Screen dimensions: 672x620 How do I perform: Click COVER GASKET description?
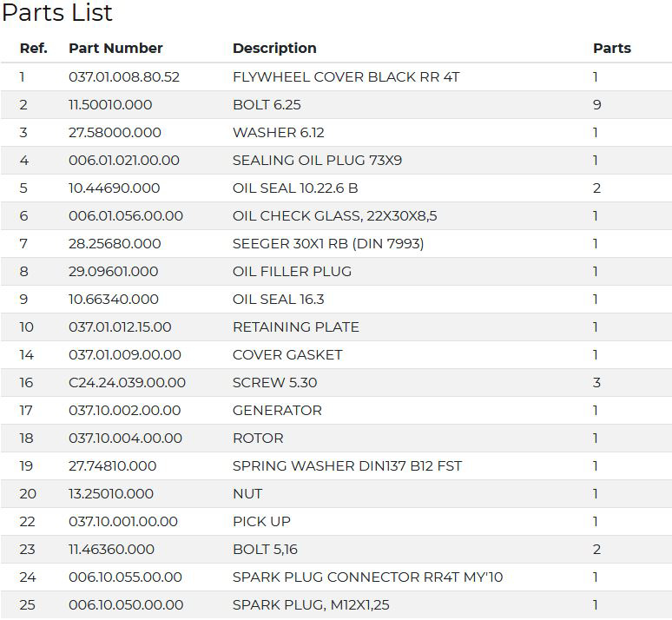coord(287,354)
